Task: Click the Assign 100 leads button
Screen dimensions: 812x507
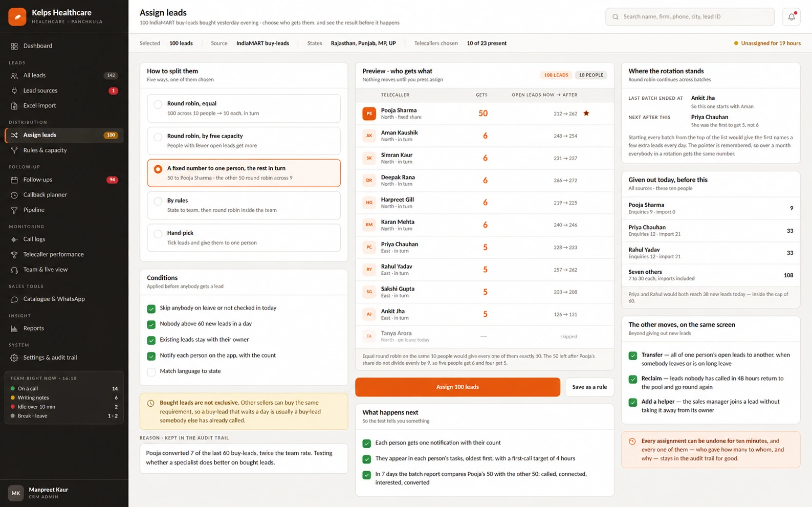Action: (457, 387)
